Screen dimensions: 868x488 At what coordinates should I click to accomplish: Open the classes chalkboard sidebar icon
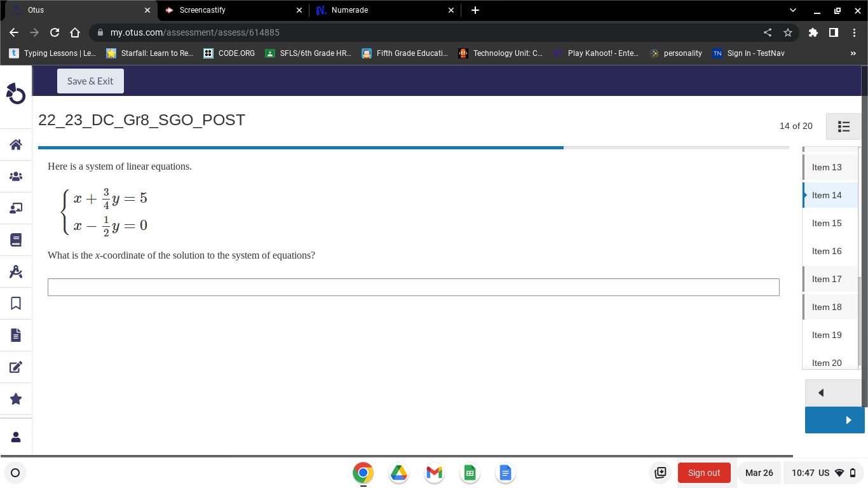16,208
